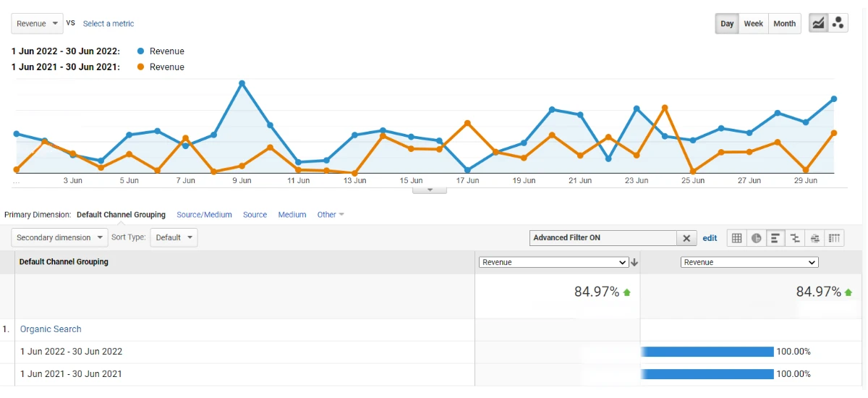Clear the advanced filter with X
This screenshot has height=398, width=868.
pyautogui.click(x=686, y=238)
